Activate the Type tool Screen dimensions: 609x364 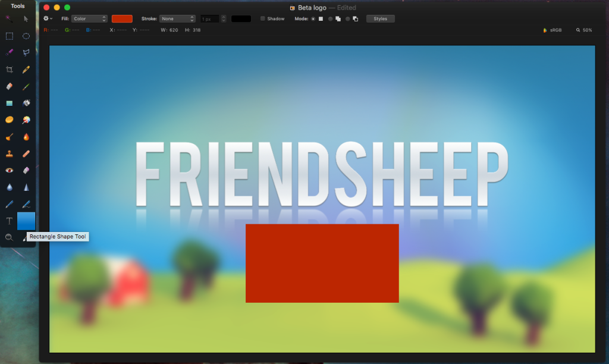click(10, 221)
